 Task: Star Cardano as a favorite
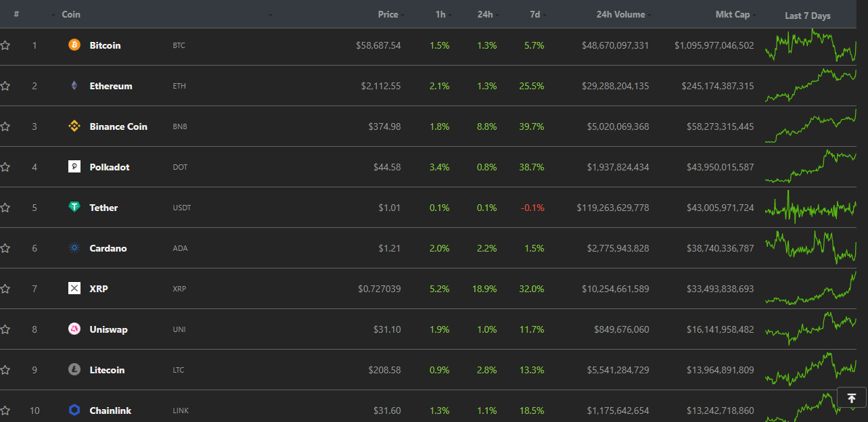coord(5,248)
